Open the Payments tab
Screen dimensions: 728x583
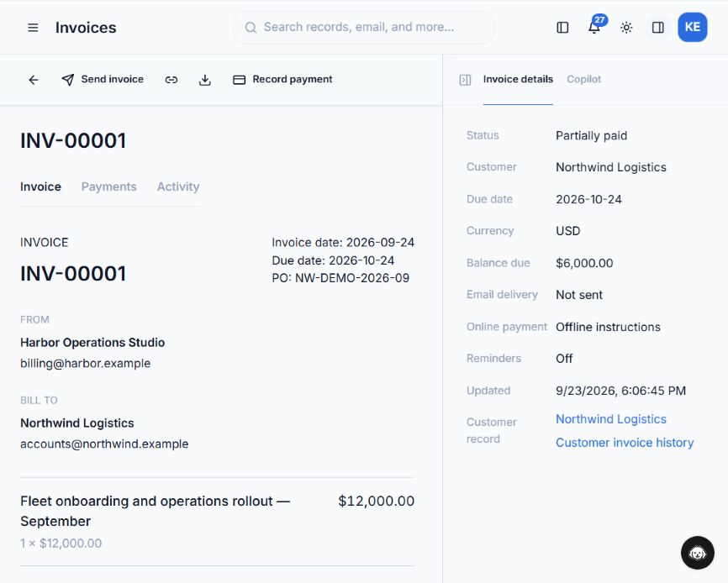108,186
